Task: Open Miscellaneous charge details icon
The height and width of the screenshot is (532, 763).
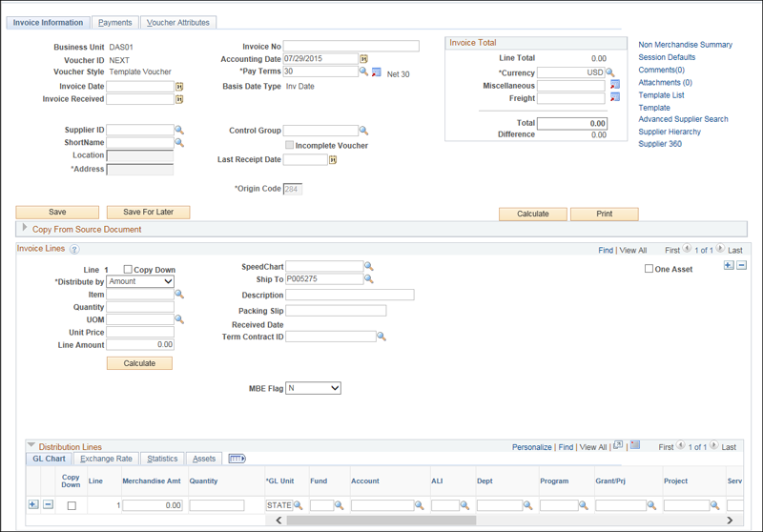Action: (615, 85)
